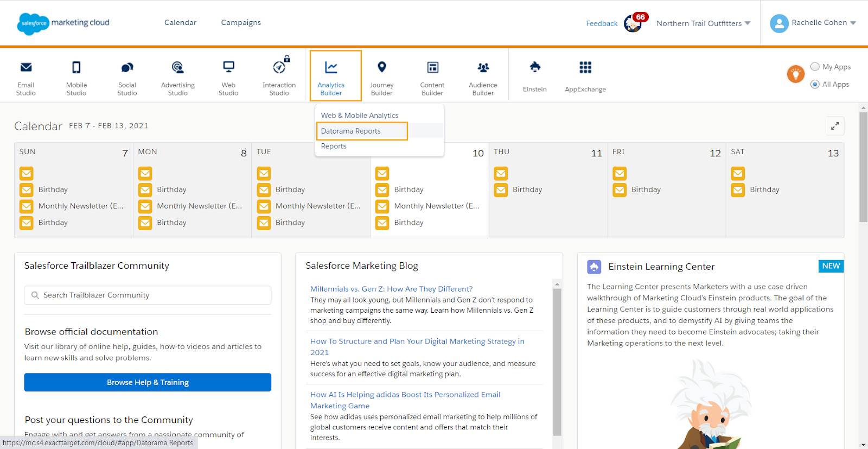The width and height of the screenshot is (868, 449).
Task: Open Einstein app
Action: pyautogui.click(x=535, y=76)
